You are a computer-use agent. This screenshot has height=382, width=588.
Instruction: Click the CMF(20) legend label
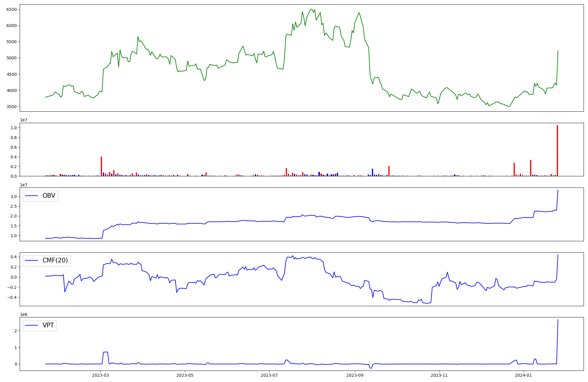(55, 261)
